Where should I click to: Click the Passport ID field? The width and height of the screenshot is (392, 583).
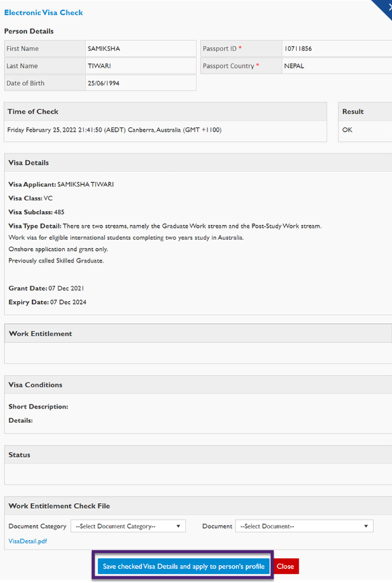pos(337,48)
